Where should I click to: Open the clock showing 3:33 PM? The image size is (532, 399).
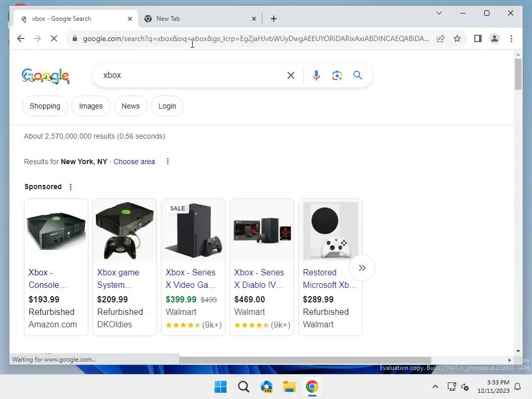[x=494, y=387]
